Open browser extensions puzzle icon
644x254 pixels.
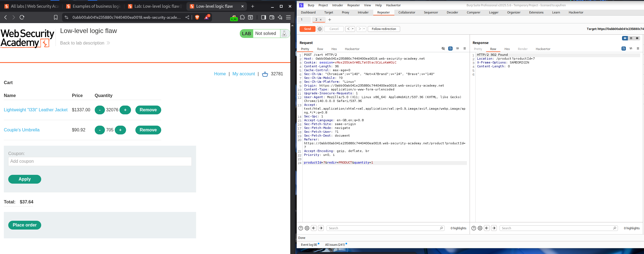pos(242,17)
